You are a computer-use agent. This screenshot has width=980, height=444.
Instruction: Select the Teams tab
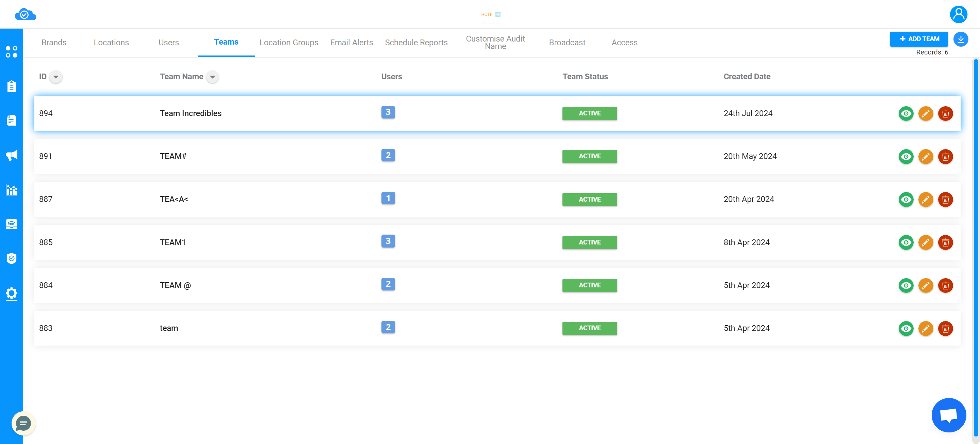[x=226, y=41]
